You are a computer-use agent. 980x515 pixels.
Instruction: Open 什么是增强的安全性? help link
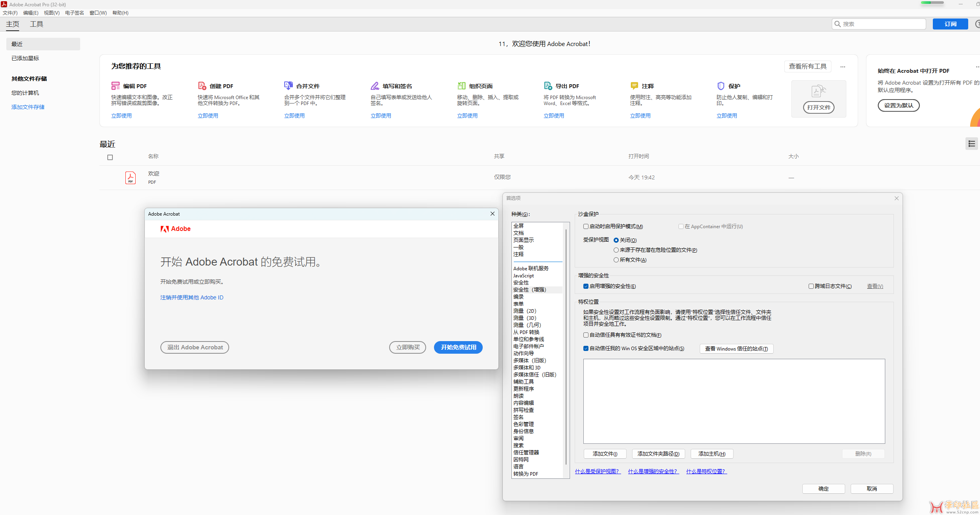pos(653,471)
